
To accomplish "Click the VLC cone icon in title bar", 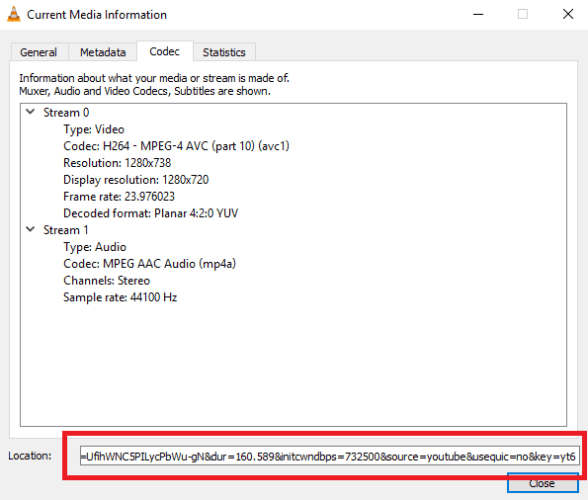I will point(14,14).
